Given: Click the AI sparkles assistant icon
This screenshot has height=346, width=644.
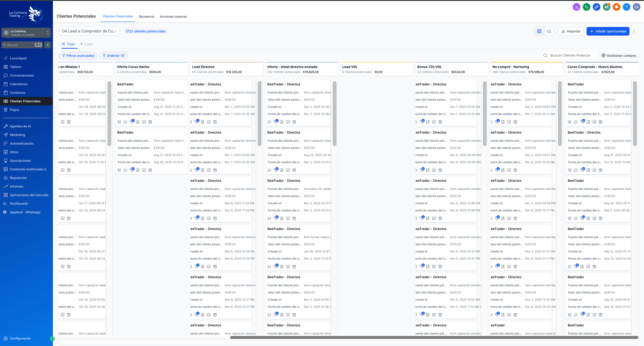Looking at the screenshot, I should pyautogui.click(x=597, y=7).
